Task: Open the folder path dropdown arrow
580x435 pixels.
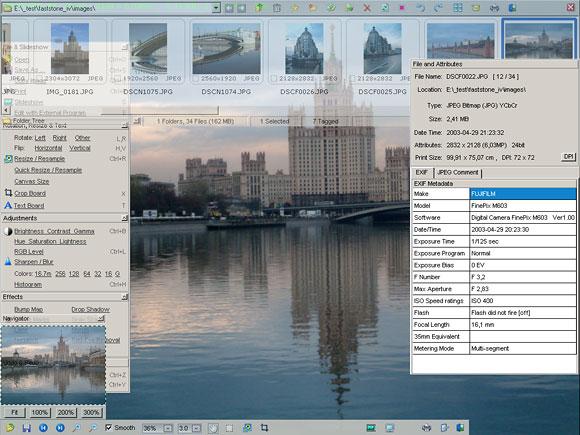Action: (216, 8)
